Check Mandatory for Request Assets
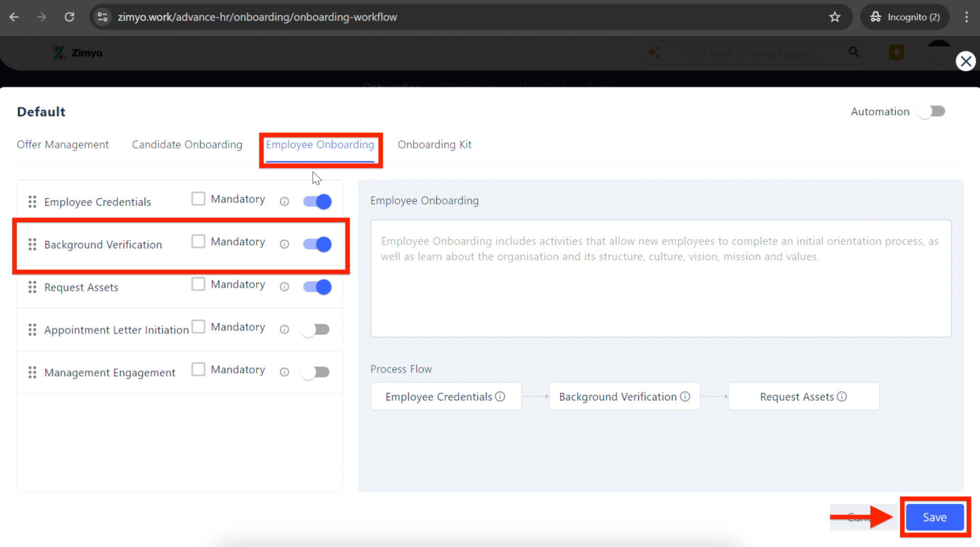The height and width of the screenshot is (547, 980). [198, 284]
